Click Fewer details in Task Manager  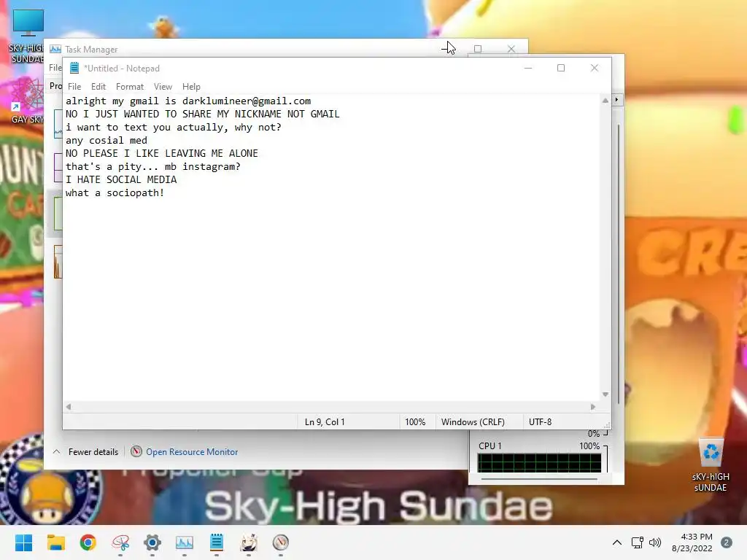pyautogui.click(x=93, y=452)
